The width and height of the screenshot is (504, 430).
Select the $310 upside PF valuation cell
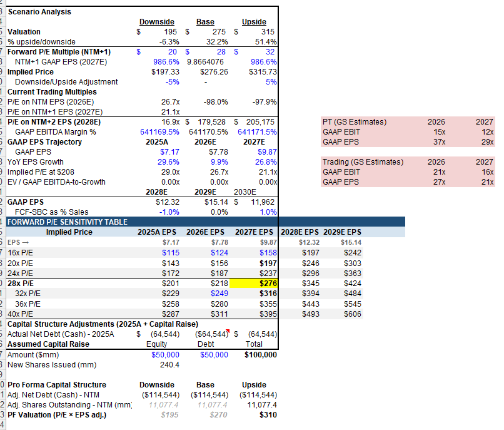point(268,415)
